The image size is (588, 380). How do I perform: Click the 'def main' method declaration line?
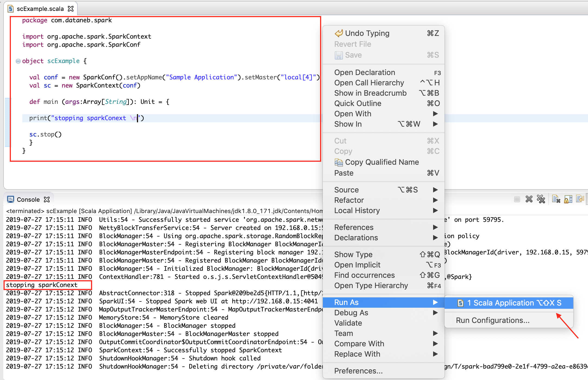pos(99,102)
